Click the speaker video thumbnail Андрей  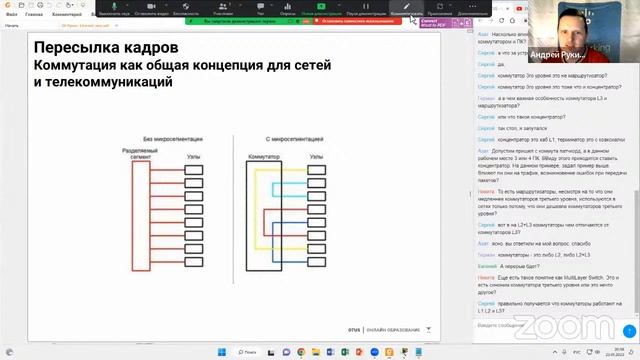[584, 31]
